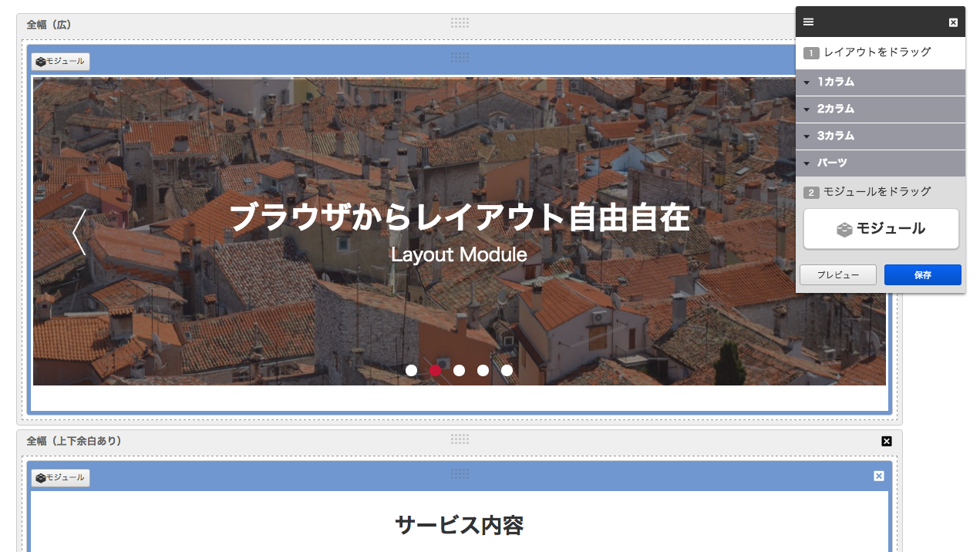Open the hamburger menu in the layout panel
980x552 pixels.
(x=808, y=22)
